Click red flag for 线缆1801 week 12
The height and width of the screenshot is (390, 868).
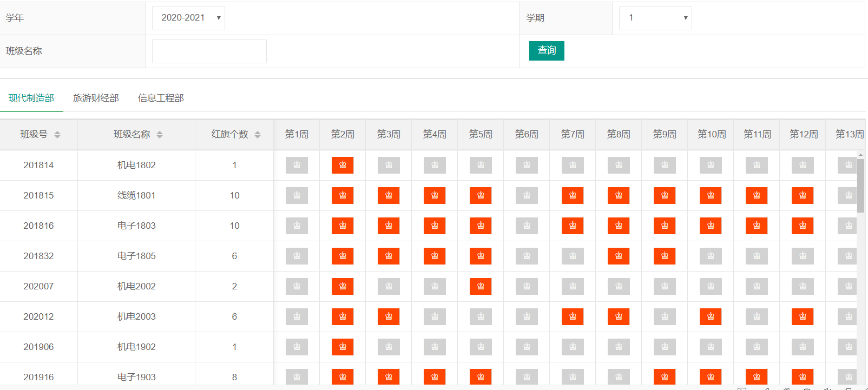pyautogui.click(x=803, y=195)
